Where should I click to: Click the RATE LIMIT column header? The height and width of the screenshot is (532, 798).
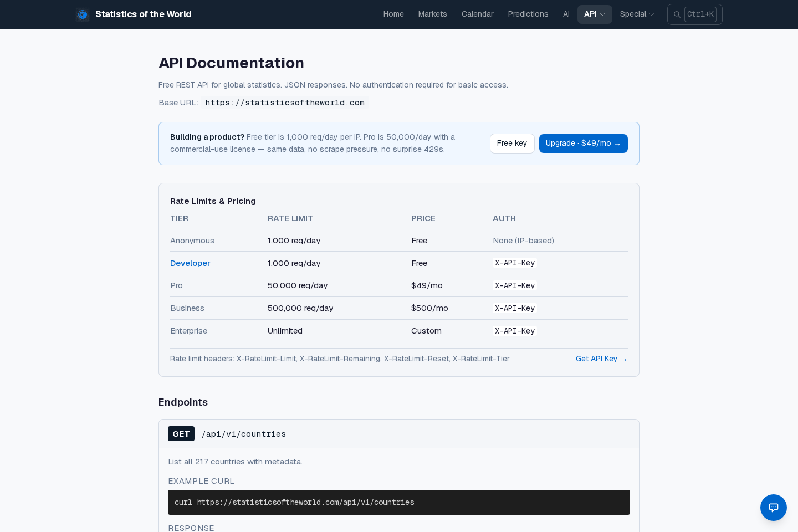[290, 218]
